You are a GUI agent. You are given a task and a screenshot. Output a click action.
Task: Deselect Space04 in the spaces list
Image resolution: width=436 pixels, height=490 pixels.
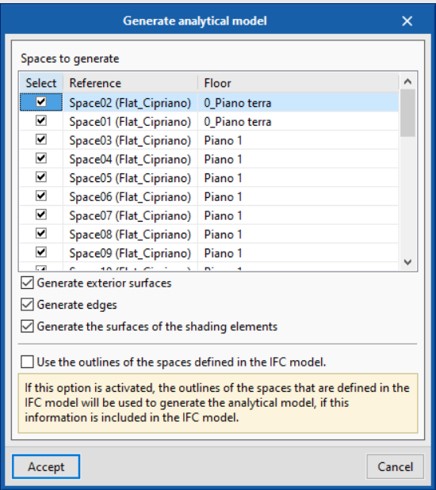tap(41, 158)
